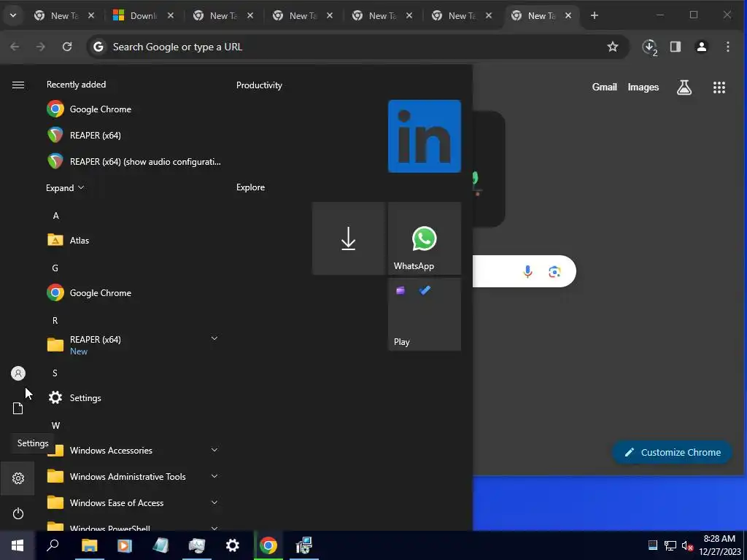Open the user account icon in Start sidebar
This screenshot has height=560, width=747.
(18, 373)
